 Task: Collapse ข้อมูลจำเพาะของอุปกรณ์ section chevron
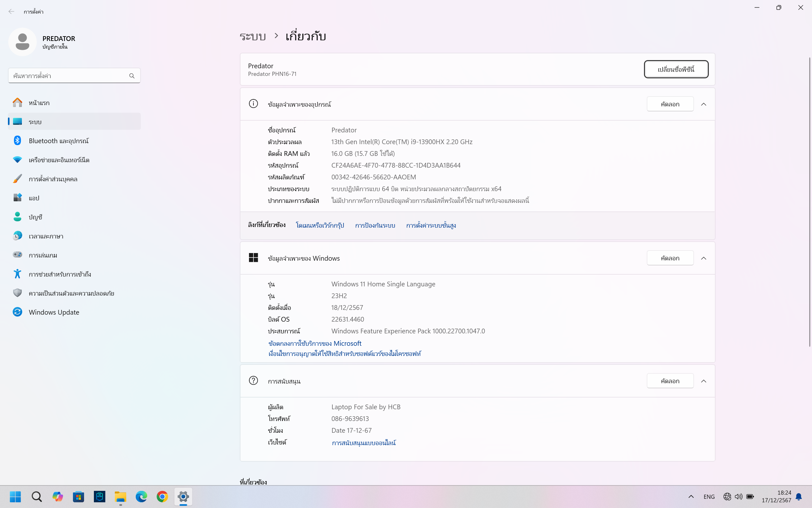click(704, 104)
